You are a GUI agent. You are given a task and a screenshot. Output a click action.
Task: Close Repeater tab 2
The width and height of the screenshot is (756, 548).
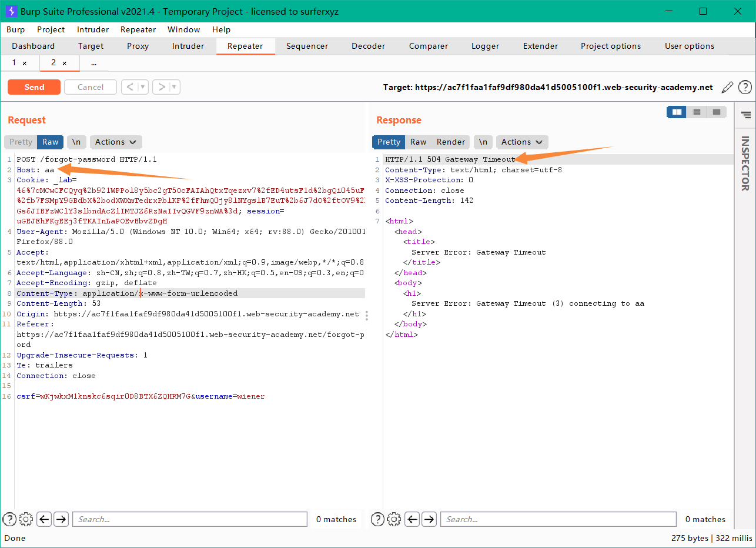65,63
